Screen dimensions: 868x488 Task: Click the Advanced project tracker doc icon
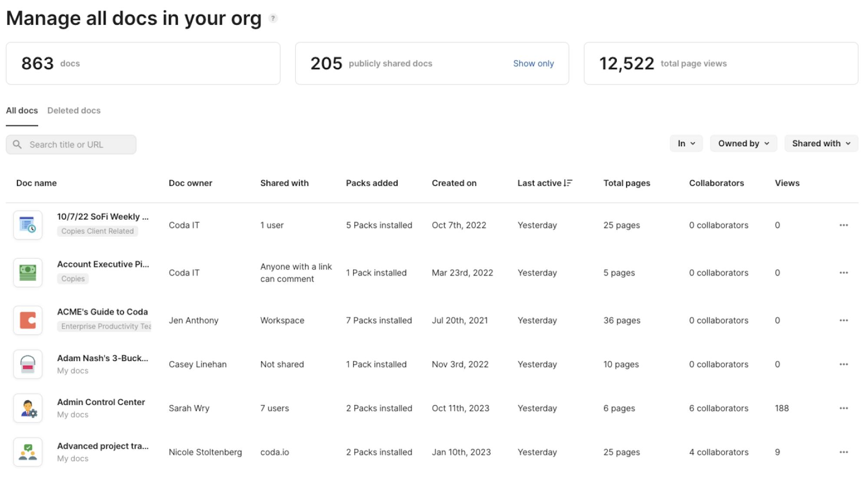point(28,452)
